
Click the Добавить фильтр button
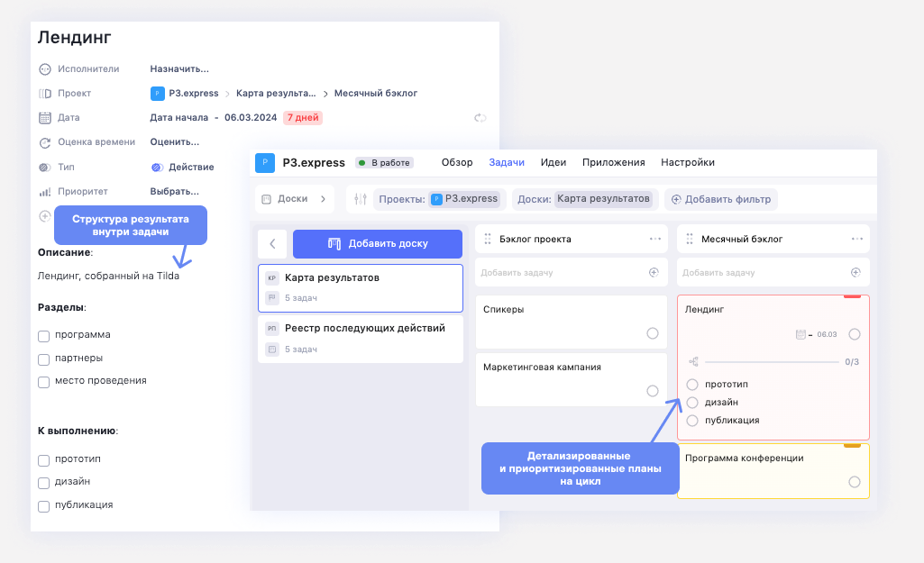(x=720, y=199)
